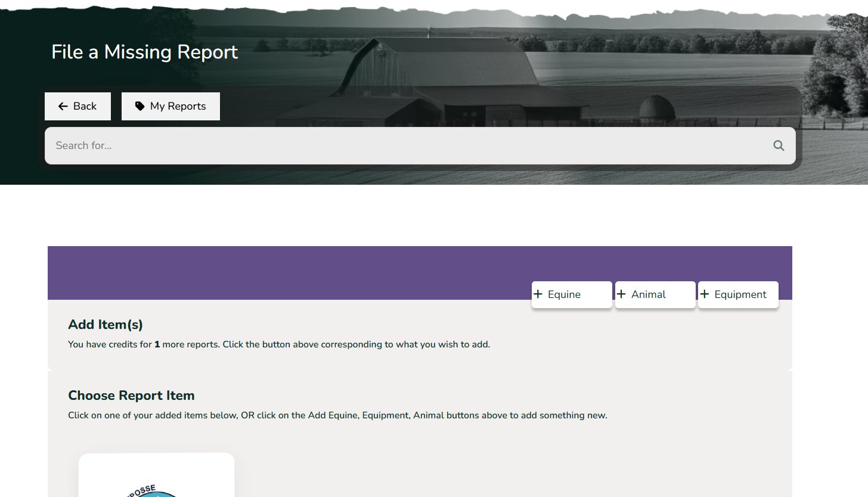Click the plus icon beside Animal
Image resolution: width=868 pixels, height=497 pixels.
621,294
